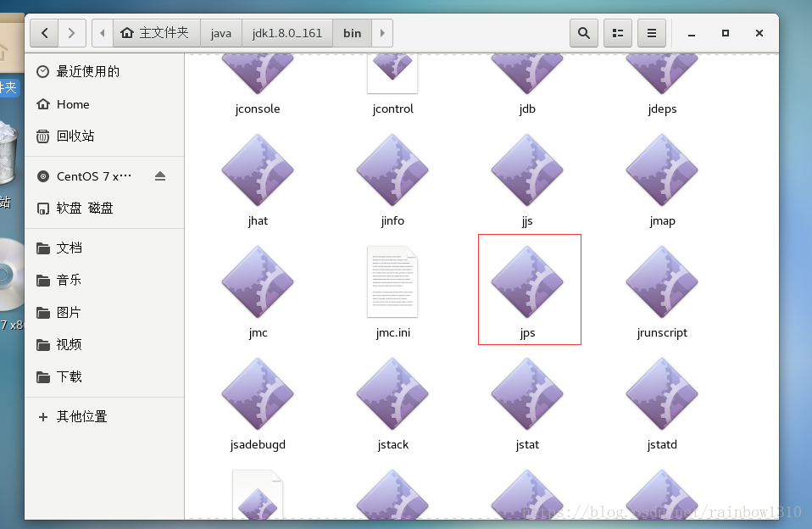Navigate to the java path segment
The image size is (812, 529).
[221, 33]
